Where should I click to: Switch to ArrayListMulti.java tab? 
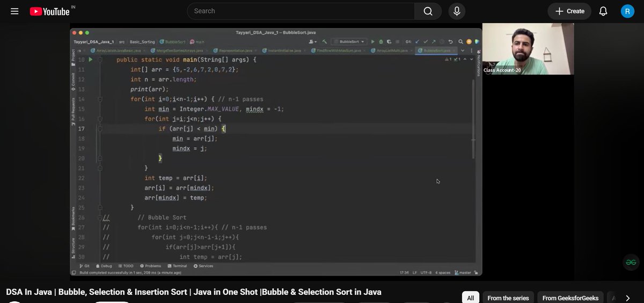(392, 50)
